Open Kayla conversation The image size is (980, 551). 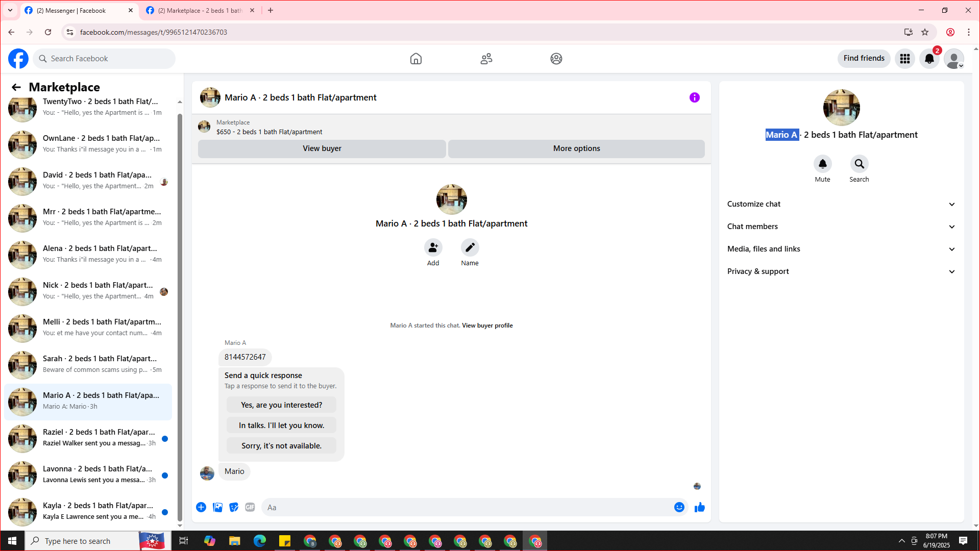(x=88, y=512)
